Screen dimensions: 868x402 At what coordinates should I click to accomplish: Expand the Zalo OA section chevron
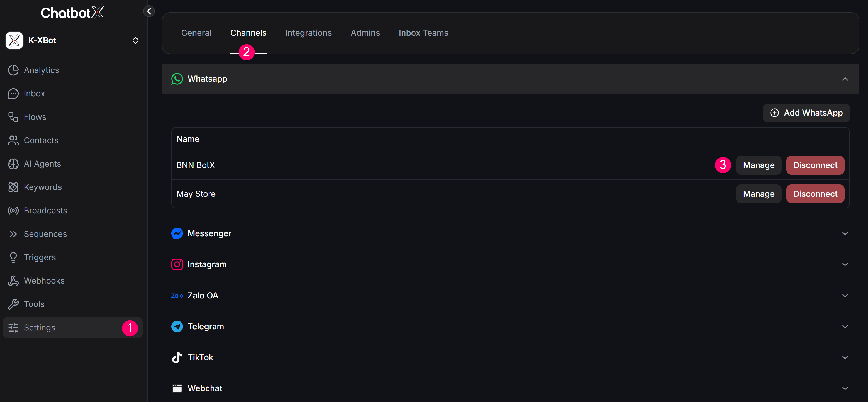point(845,296)
